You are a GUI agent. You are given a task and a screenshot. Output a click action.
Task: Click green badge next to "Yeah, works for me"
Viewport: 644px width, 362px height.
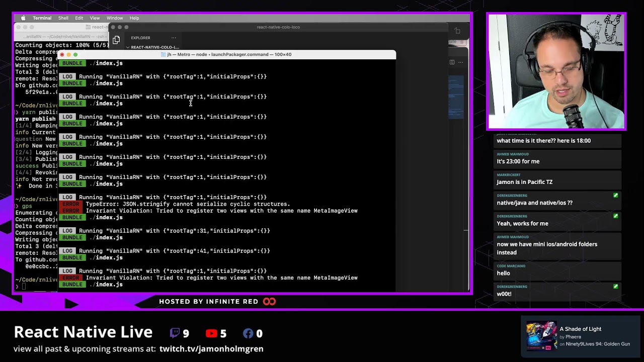(615, 216)
